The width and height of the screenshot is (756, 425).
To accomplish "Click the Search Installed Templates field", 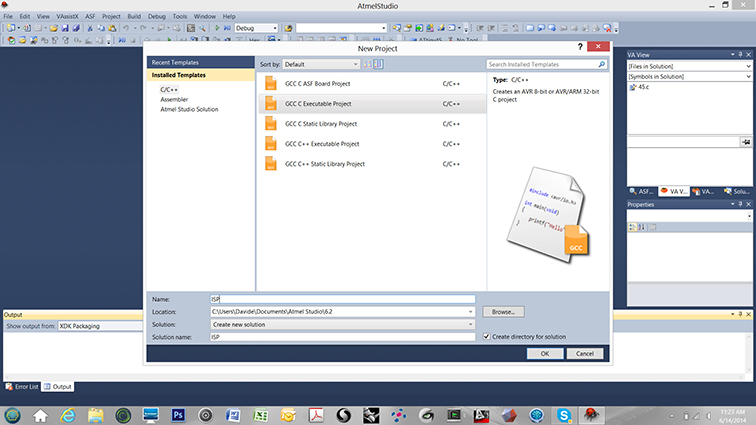I will click(542, 64).
